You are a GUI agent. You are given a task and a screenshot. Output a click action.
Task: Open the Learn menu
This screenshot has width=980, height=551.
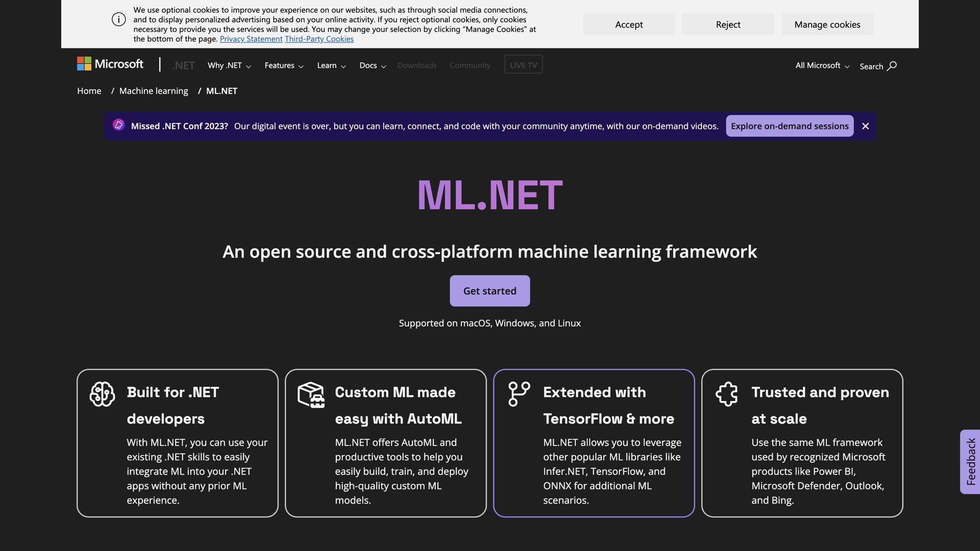(x=331, y=65)
